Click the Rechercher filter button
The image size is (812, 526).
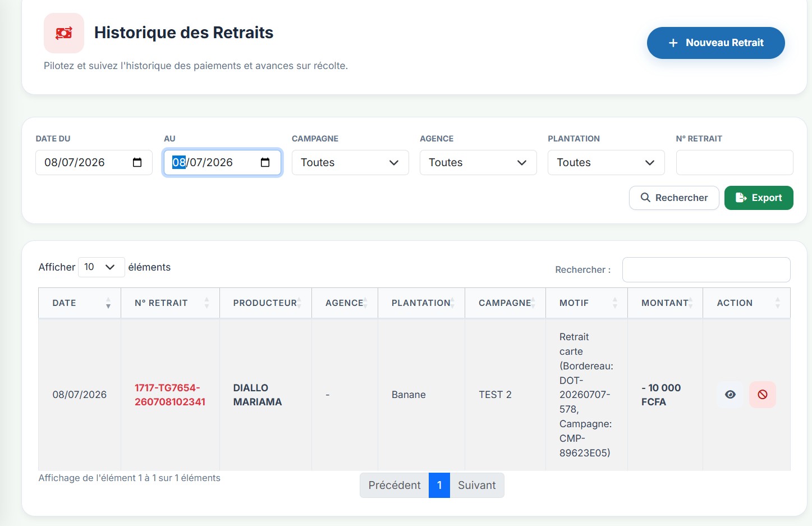point(674,198)
